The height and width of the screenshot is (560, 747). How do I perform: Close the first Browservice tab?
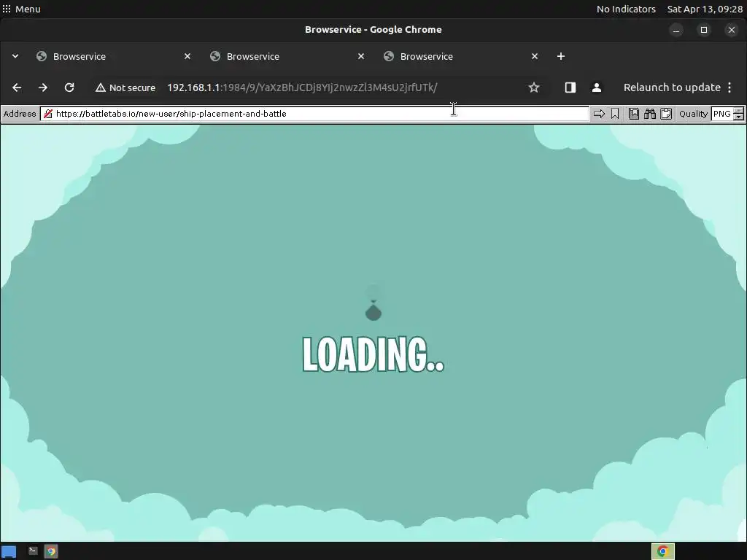click(x=187, y=56)
